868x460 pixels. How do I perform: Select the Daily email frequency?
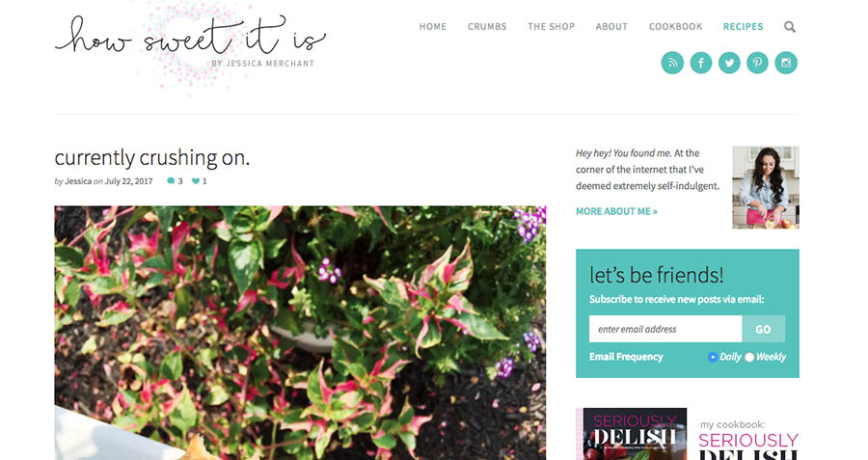click(x=713, y=357)
